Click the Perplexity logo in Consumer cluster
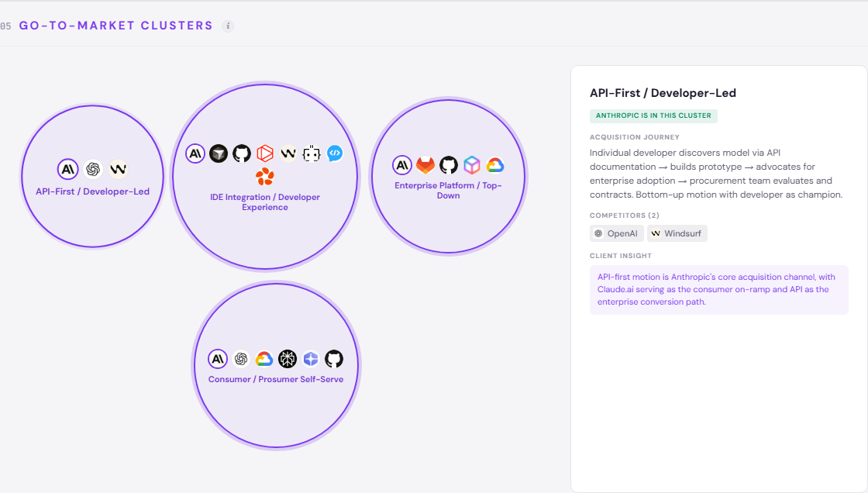This screenshot has height=493, width=868. [x=288, y=359]
